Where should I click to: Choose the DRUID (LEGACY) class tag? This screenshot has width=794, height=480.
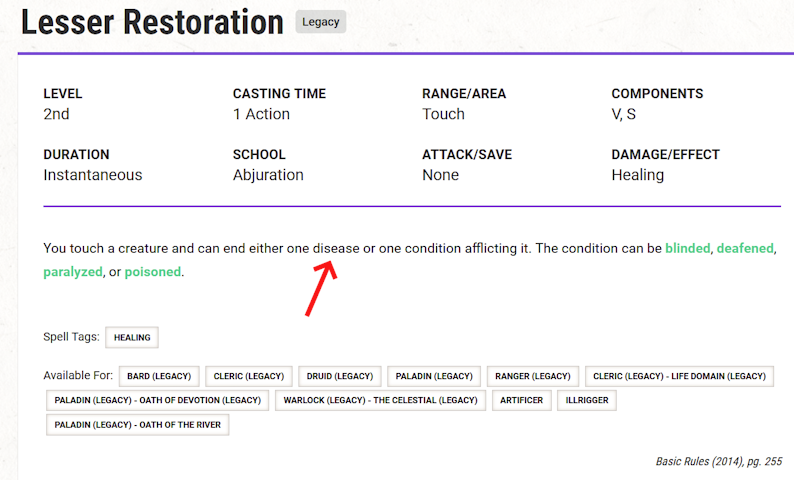pos(340,376)
